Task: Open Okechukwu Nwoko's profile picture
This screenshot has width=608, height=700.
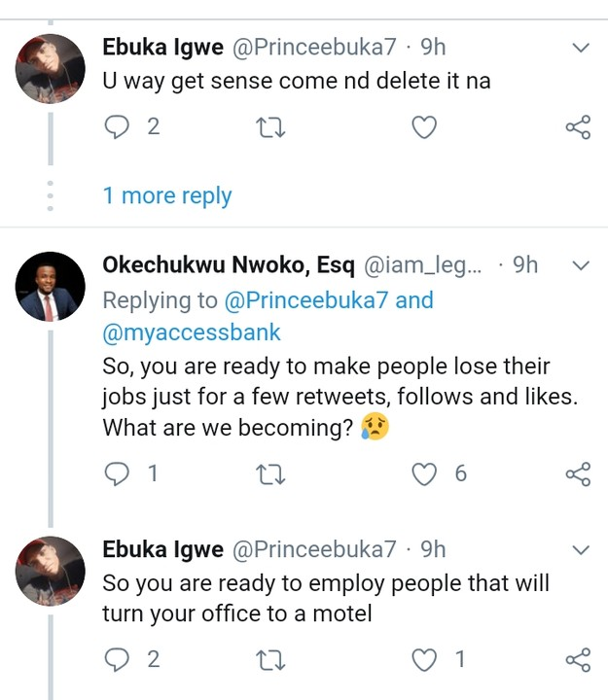Action: (x=51, y=287)
